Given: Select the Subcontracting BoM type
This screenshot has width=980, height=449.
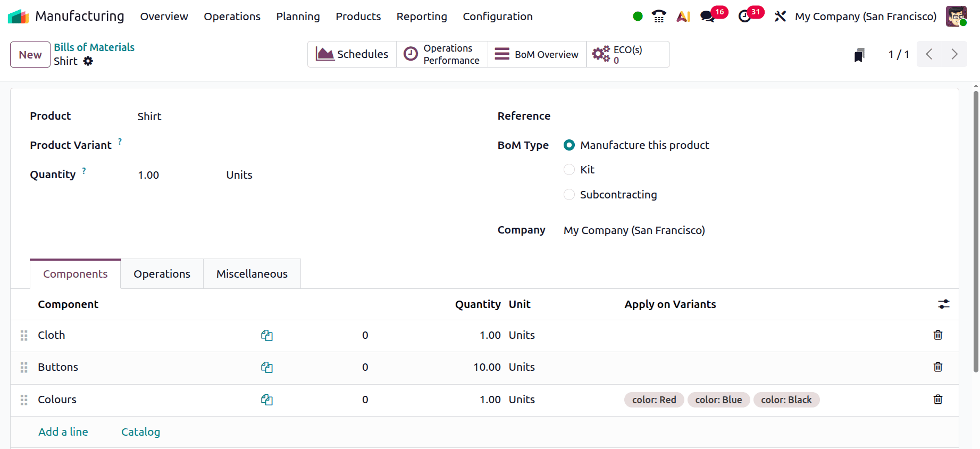Looking at the screenshot, I should 569,195.
